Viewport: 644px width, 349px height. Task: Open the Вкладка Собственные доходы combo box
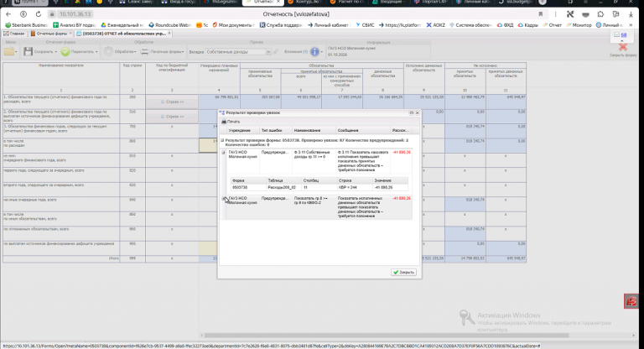[x=238, y=52]
